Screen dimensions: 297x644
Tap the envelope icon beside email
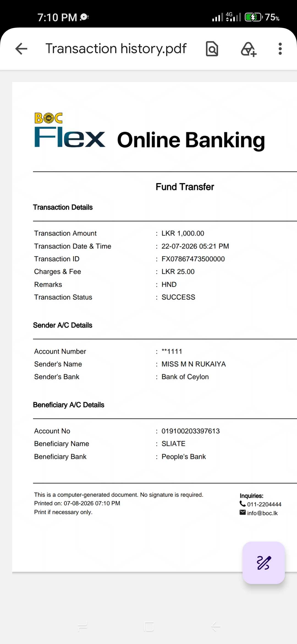(x=243, y=512)
